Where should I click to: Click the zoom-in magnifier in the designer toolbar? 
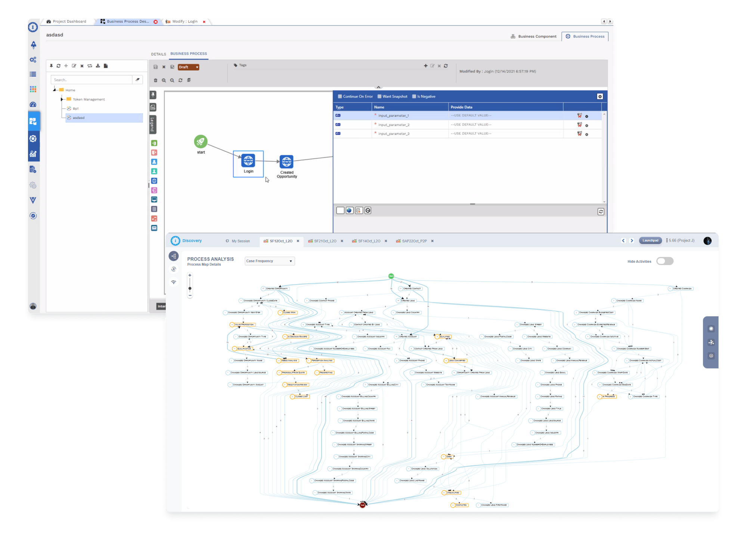[x=164, y=80]
